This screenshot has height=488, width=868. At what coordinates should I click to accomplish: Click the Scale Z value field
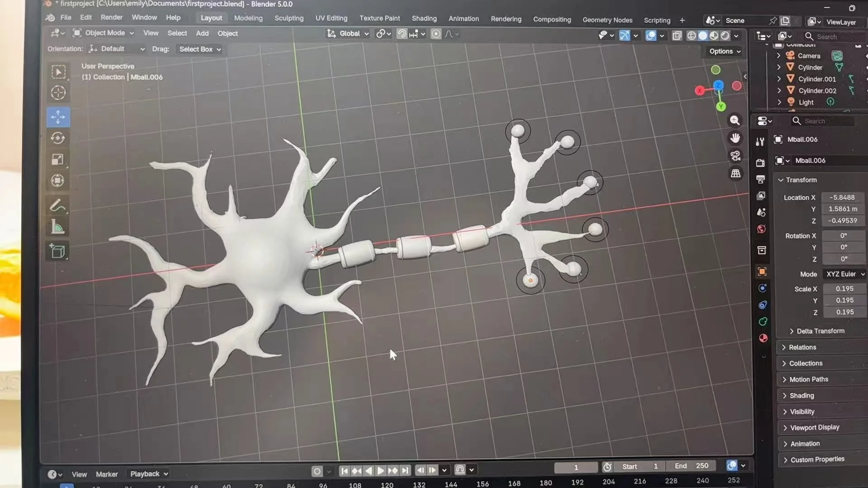[x=844, y=312]
